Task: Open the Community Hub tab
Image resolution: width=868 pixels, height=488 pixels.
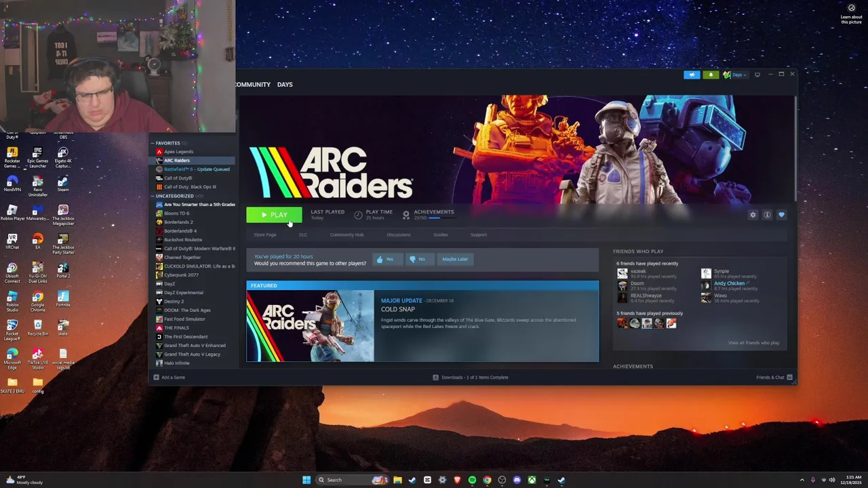Action: click(x=347, y=235)
